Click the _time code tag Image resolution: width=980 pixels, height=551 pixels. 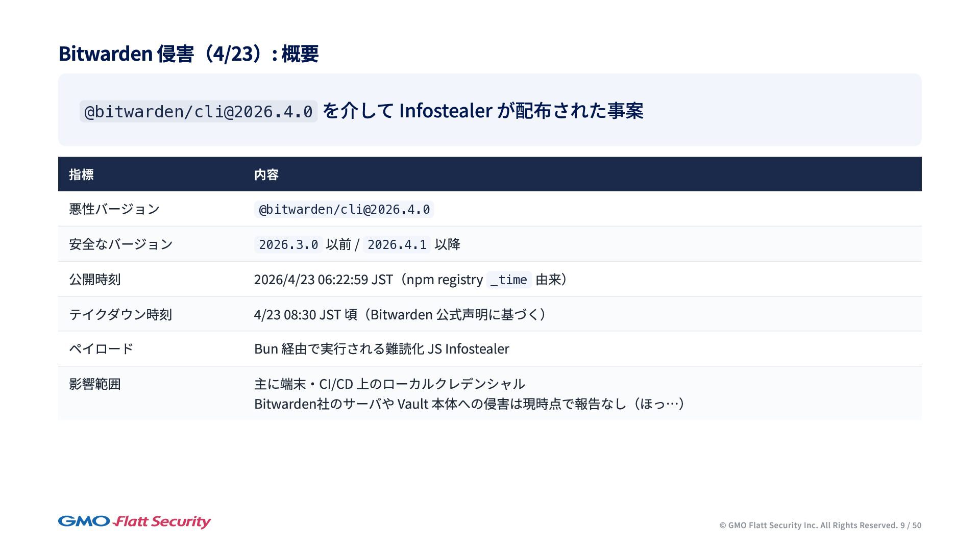[508, 280]
